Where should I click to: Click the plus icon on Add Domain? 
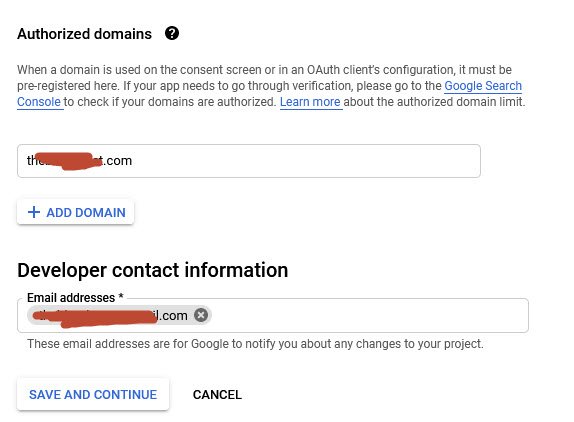(x=34, y=212)
